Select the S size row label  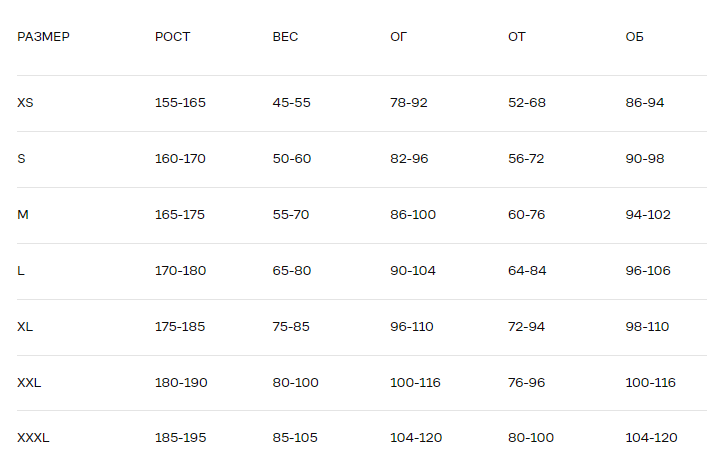pos(21,159)
